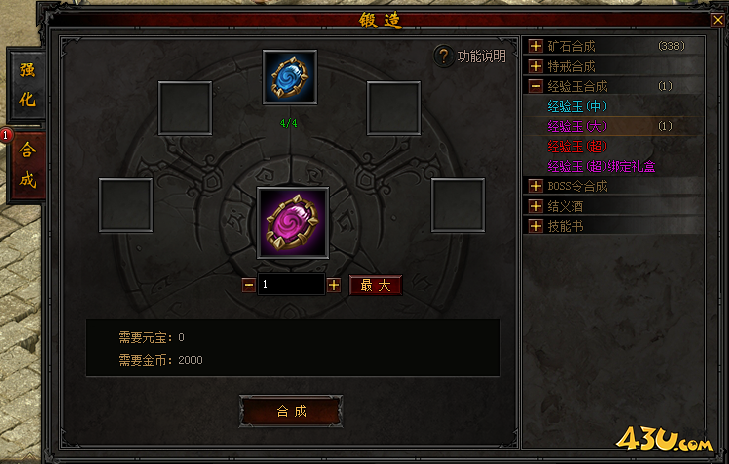Decrease quantity with the minus button
Viewport: 729px width, 464px height.
point(249,285)
